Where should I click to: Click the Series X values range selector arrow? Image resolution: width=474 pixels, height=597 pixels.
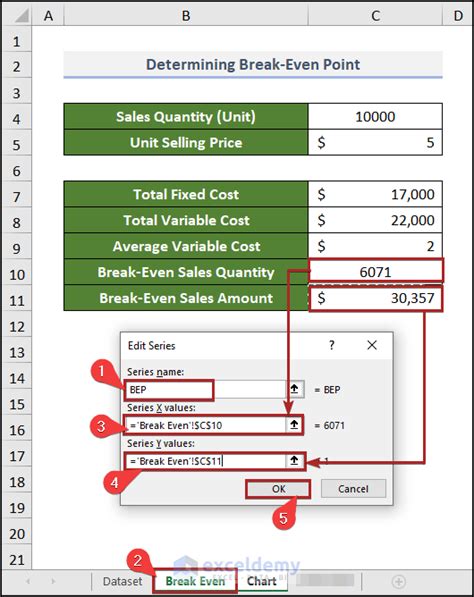coord(294,425)
